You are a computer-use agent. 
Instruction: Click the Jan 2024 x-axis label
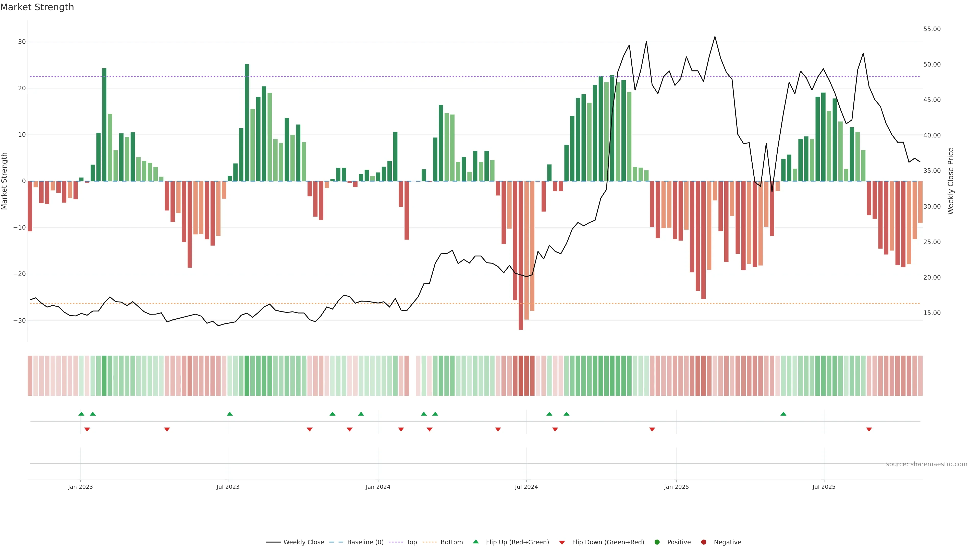(x=378, y=487)
